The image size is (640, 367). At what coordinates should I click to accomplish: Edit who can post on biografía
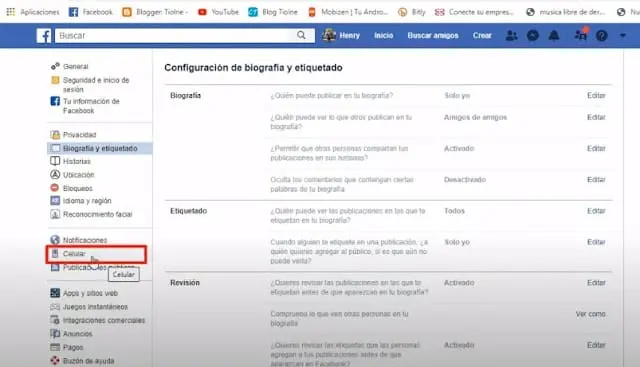pyautogui.click(x=596, y=96)
